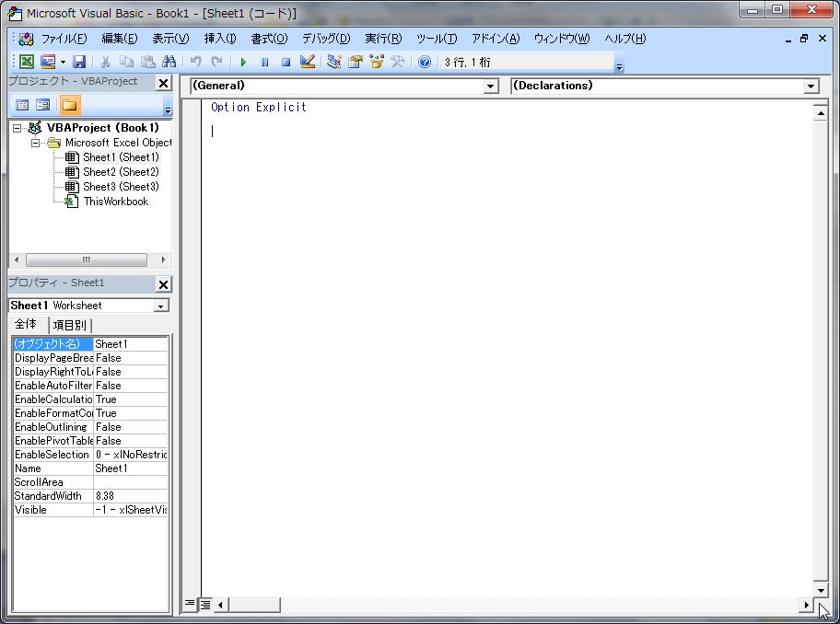Open the Object Browser toolbar icon
Viewport: 840px width, 624px height.
[x=377, y=62]
